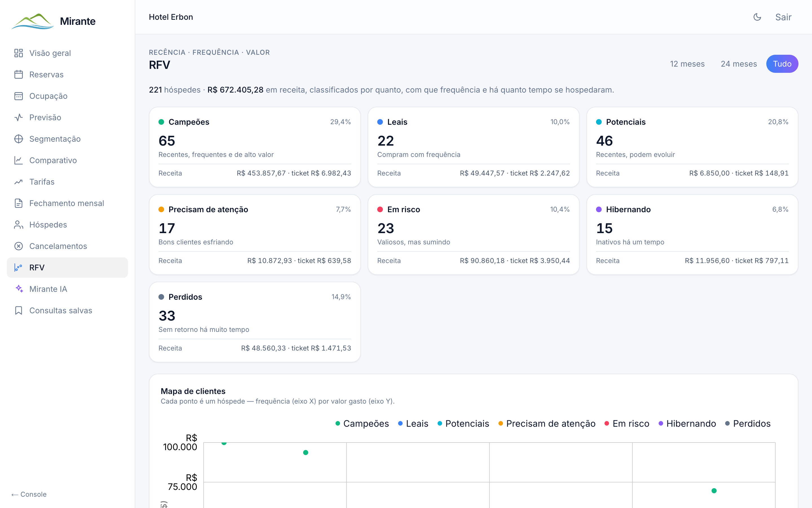812x508 pixels.
Task: Toggle Precisam de atenção legend entry
Action: click(547, 424)
